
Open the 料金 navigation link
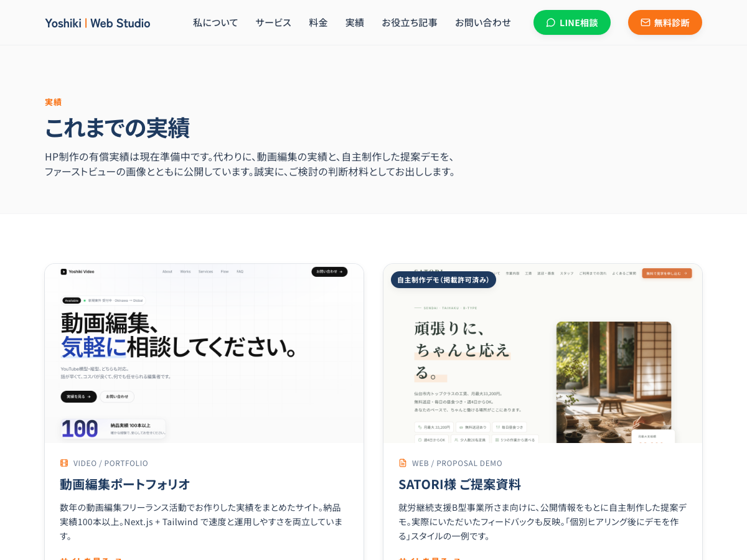(x=318, y=22)
